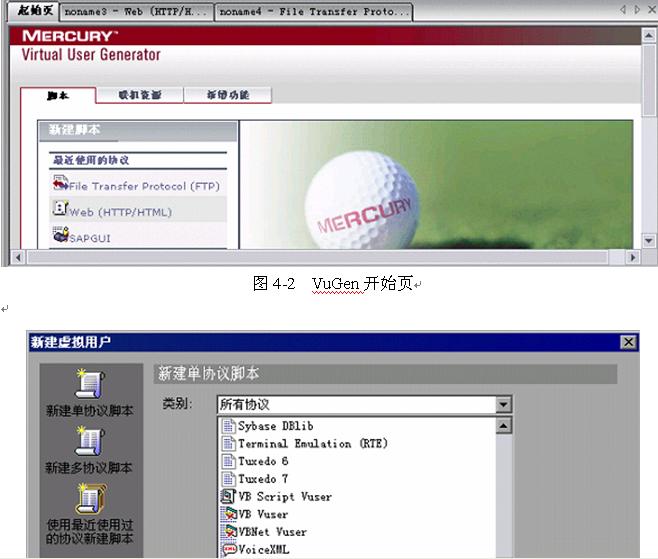Select Tuxedo 6 protocol

click(x=263, y=461)
